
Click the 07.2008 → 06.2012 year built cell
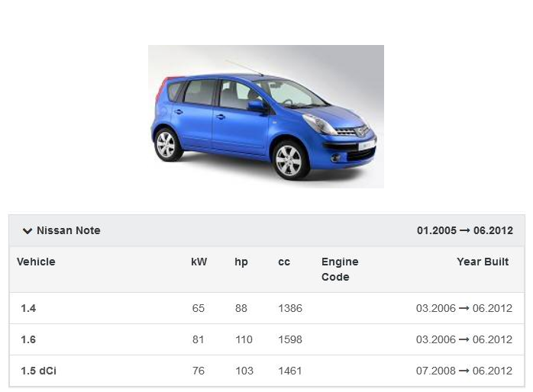[x=464, y=371]
